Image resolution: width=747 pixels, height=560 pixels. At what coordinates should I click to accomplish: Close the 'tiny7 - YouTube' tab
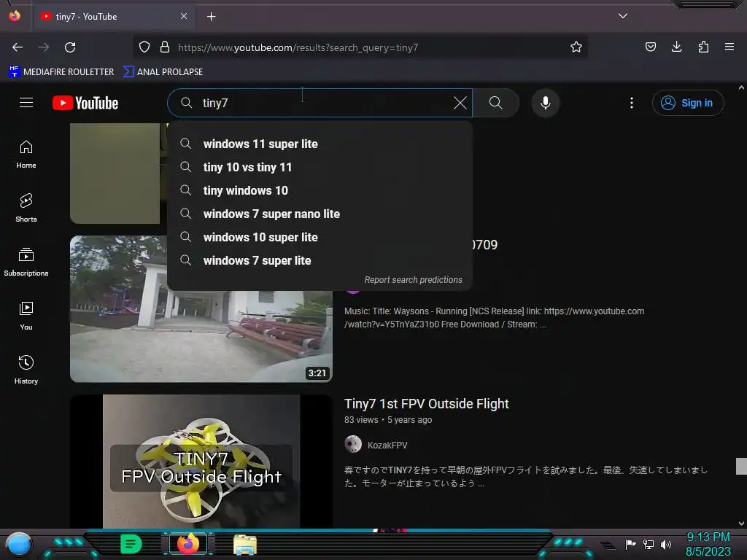coord(184,16)
